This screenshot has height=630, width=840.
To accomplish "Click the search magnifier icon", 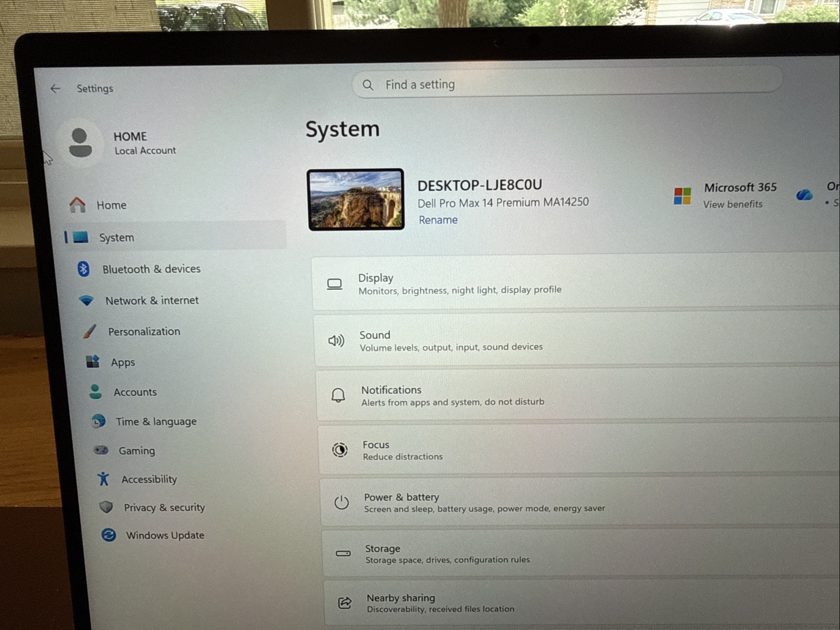I will pyautogui.click(x=368, y=85).
